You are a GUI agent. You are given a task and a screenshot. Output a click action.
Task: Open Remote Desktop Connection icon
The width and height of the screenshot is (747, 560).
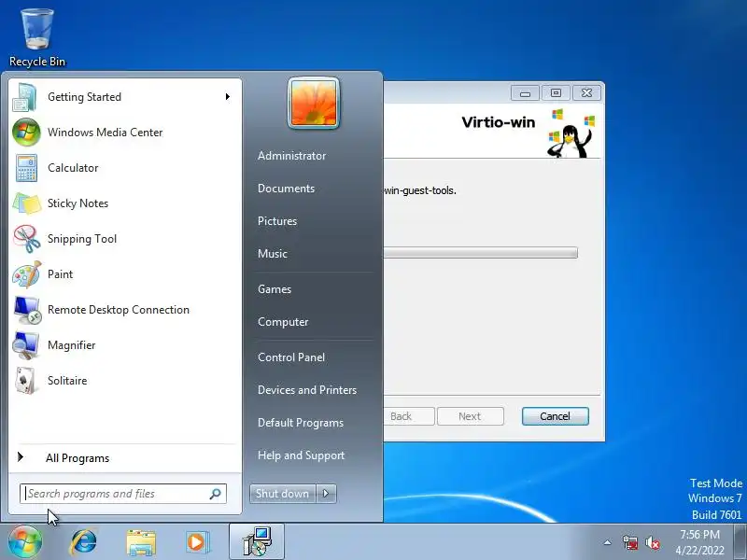click(27, 310)
